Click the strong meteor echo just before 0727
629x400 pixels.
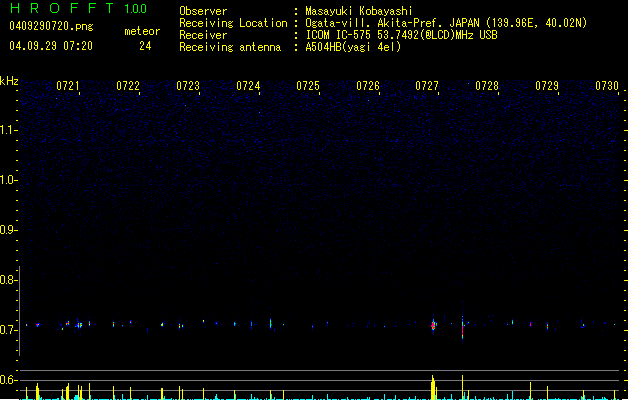coord(433,325)
